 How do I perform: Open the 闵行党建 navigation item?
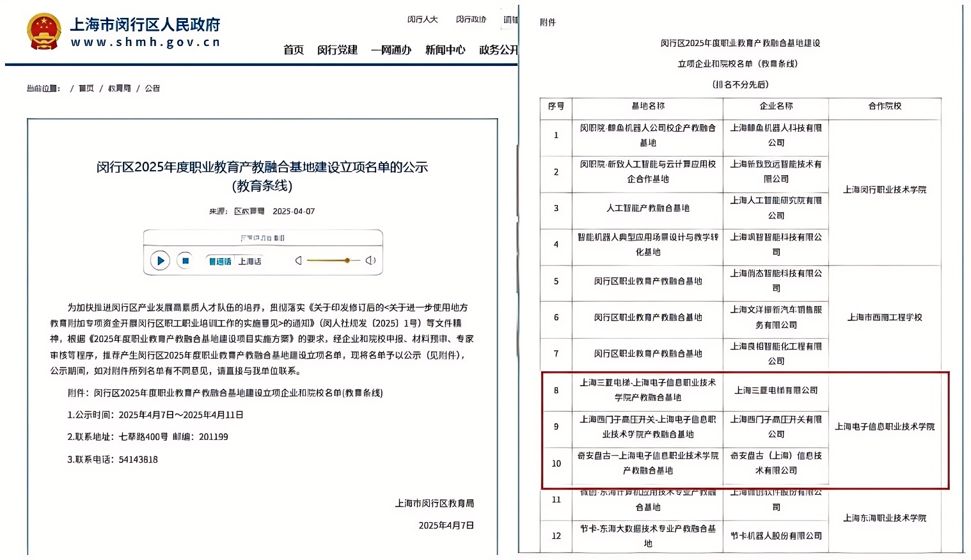pos(337,50)
